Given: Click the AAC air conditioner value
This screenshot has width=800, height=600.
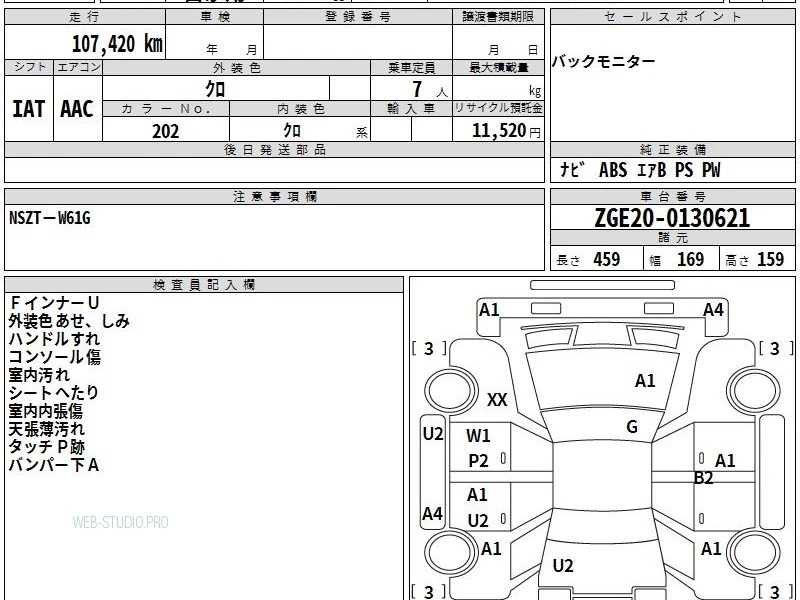Looking at the screenshot, I should 77,109.
